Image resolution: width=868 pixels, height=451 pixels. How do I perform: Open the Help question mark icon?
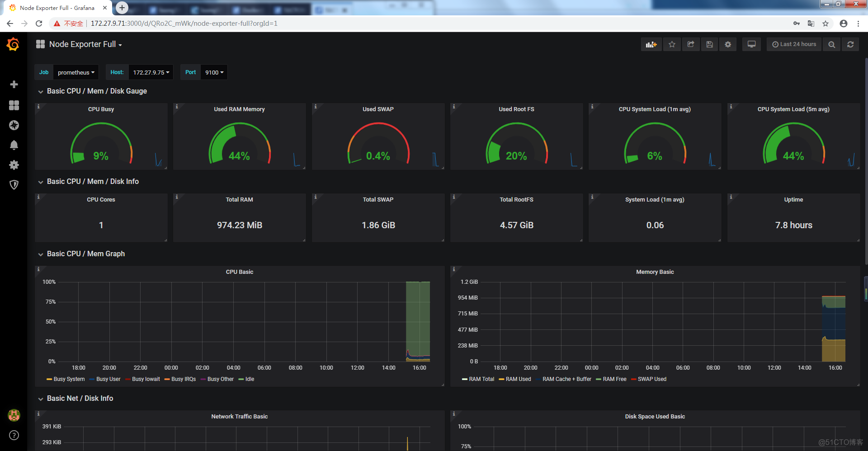pyautogui.click(x=14, y=435)
